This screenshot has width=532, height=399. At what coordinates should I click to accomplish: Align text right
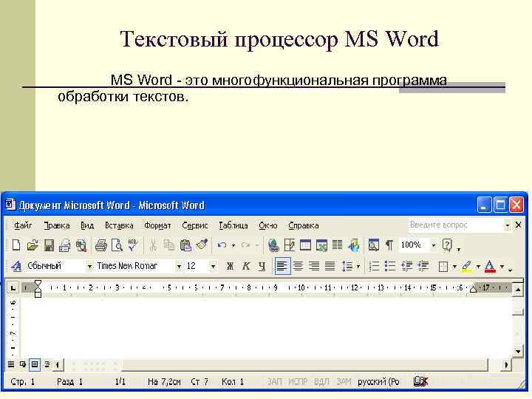314,266
